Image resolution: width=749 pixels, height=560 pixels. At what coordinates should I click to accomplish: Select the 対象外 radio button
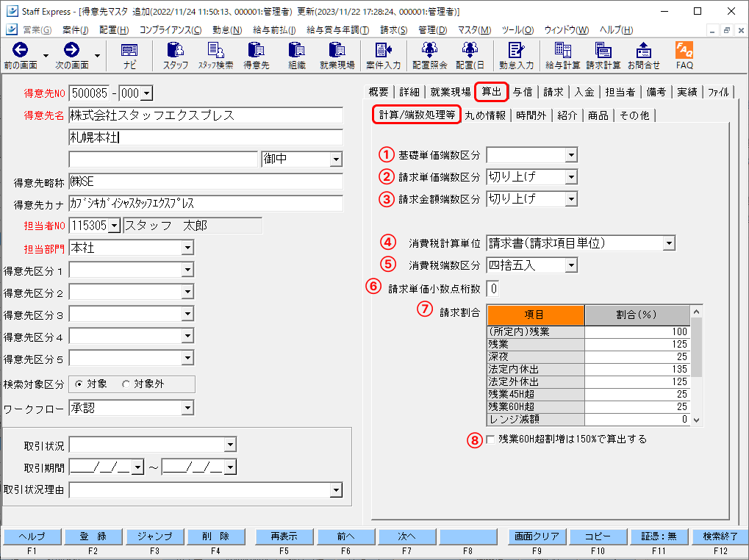tap(126, 384)
